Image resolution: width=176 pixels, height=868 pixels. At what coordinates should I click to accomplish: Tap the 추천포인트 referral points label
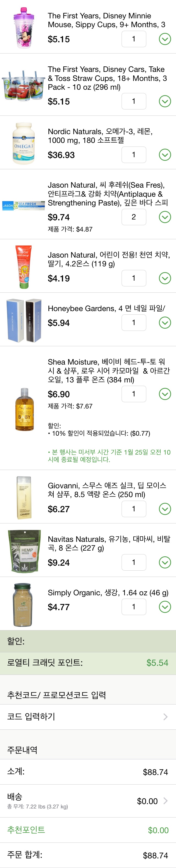click(x=26, y=830)
